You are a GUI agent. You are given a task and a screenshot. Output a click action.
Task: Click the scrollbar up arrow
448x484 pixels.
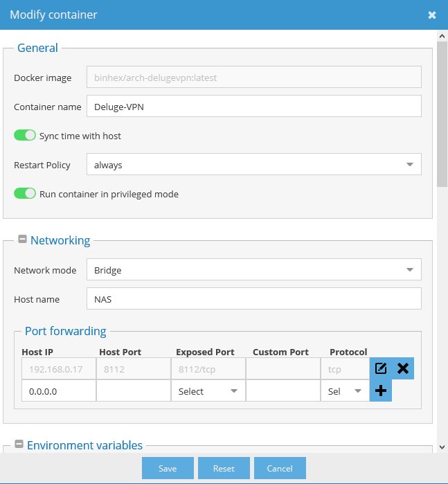pos(442,36)
